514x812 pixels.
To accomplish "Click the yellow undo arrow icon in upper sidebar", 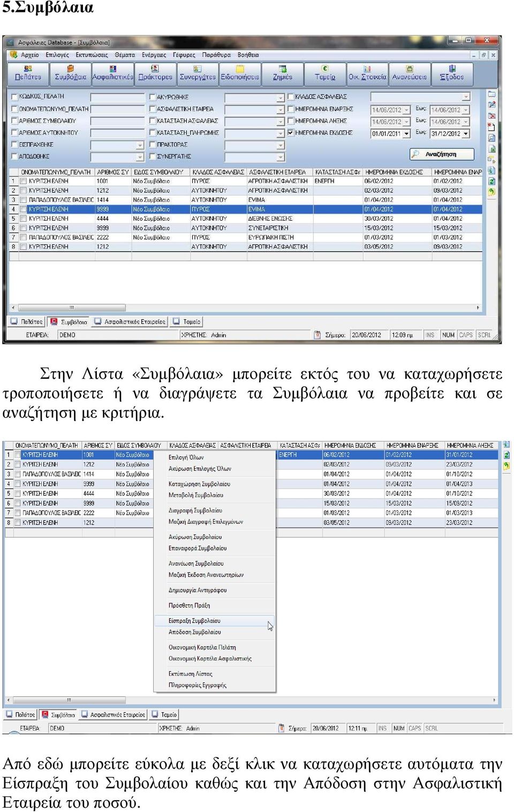I will click(x=492, y=192).
